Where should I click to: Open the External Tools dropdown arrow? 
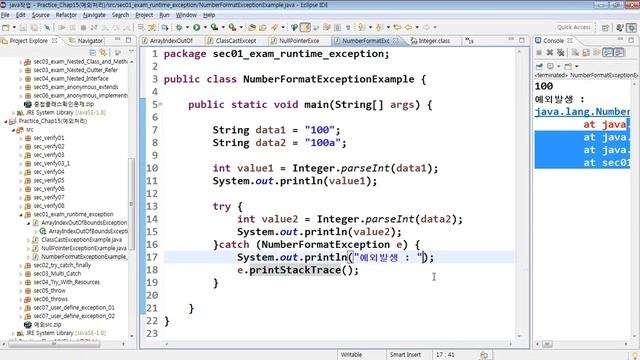(241, 27)
